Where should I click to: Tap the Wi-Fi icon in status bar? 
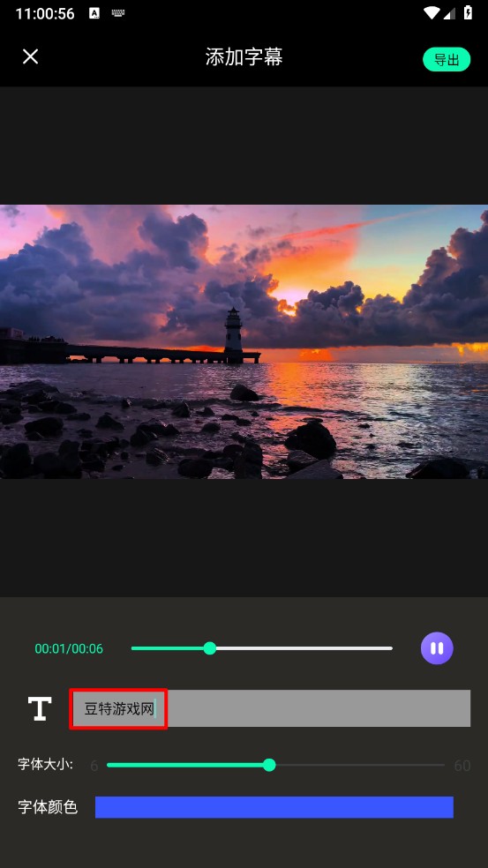click(x=431, y=12)
